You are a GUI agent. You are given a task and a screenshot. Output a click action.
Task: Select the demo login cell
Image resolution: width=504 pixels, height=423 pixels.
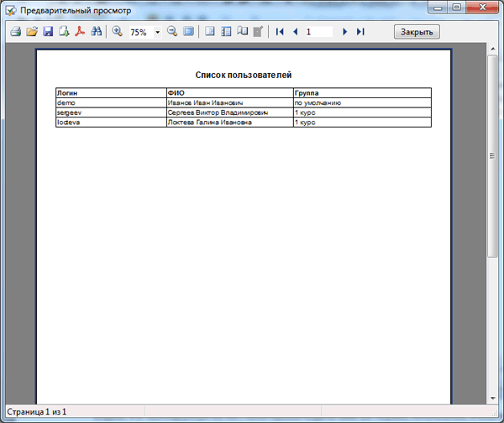coord(111,102)
